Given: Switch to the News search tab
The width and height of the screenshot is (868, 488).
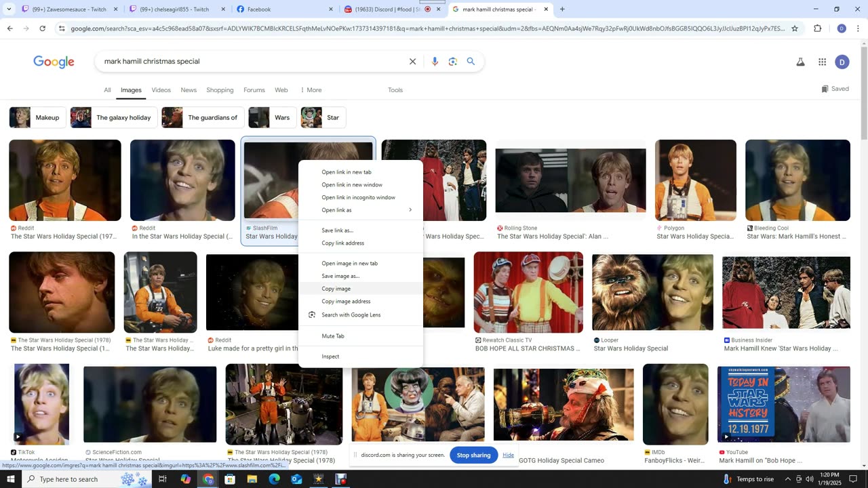Looking at the screenshot, I should coord(189,90).
